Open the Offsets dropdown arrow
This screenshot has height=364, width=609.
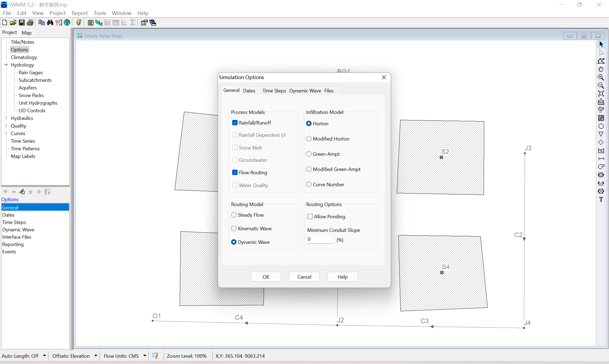point(96,356)
